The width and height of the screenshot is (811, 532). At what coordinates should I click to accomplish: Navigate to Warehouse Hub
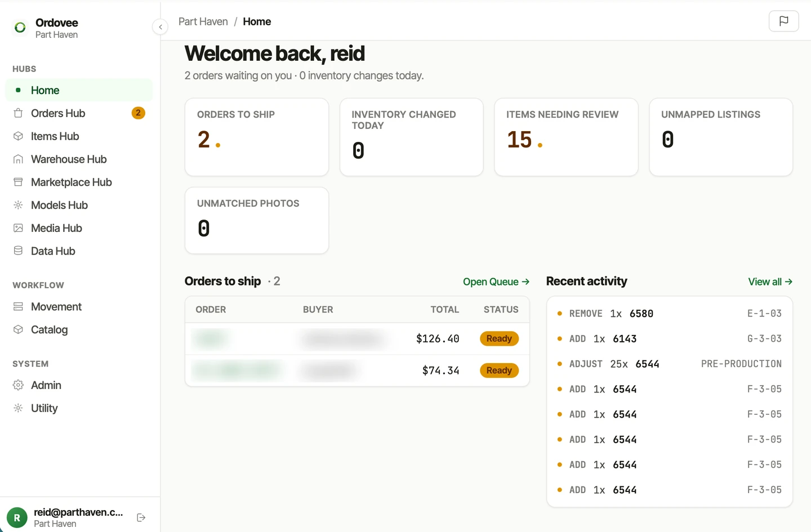[x=79, y=159]
